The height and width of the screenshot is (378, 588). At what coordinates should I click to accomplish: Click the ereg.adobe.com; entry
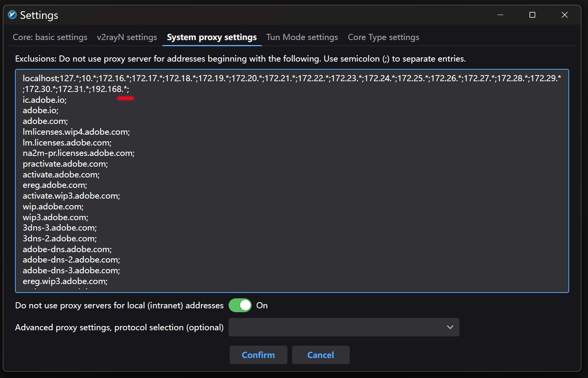55,185
